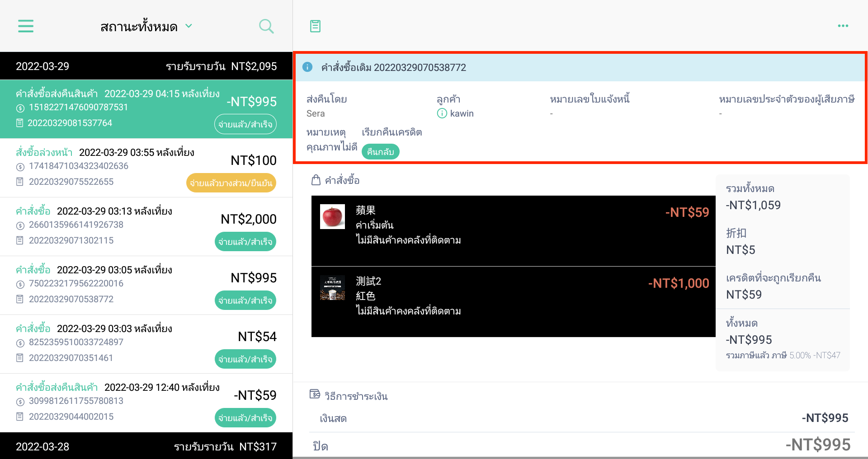Open order search with magnifier icon
868x459 pixels.
coord(266,26)
